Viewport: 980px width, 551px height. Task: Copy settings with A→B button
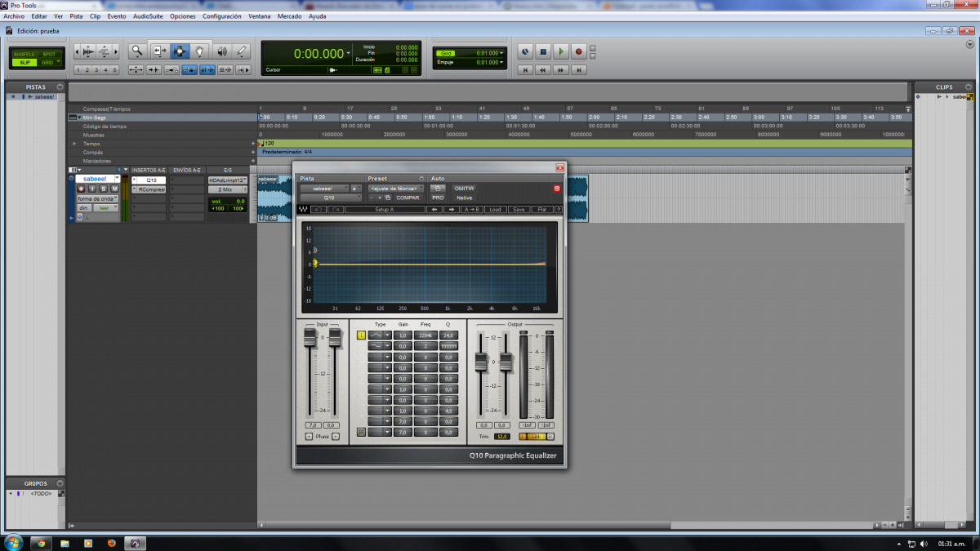click(x=472, y=210)
